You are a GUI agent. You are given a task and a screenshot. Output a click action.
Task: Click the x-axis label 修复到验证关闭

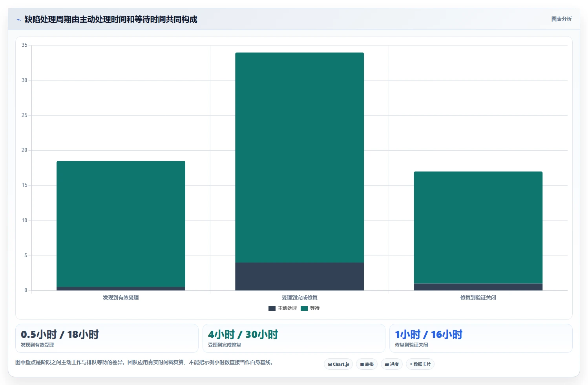(478, 297)
